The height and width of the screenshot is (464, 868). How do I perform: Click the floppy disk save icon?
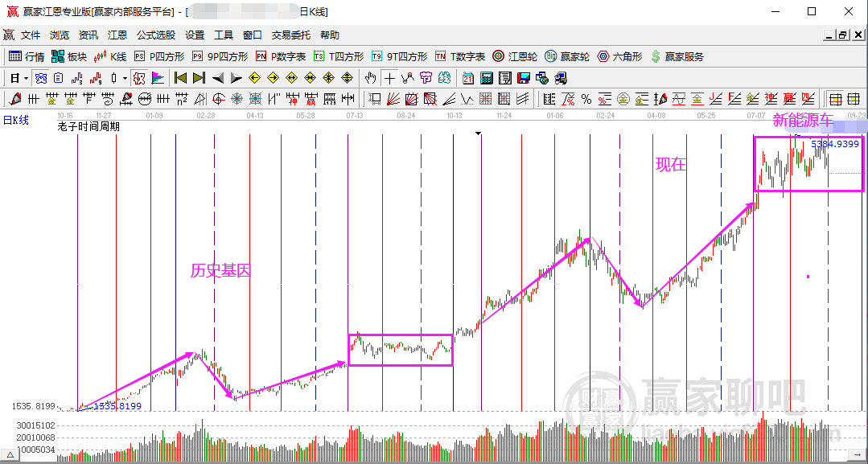(x=523, y=78)
